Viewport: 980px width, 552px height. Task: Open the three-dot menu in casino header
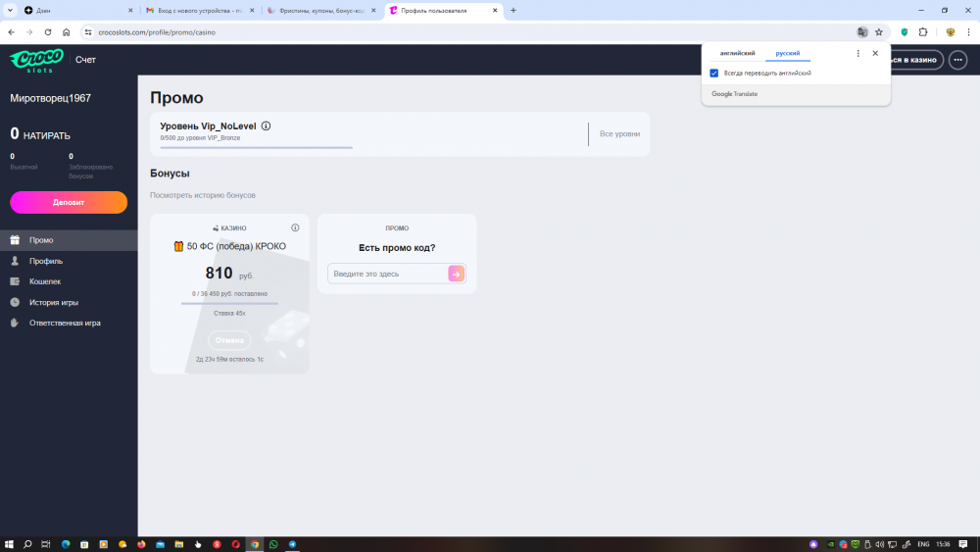[958, 60]
